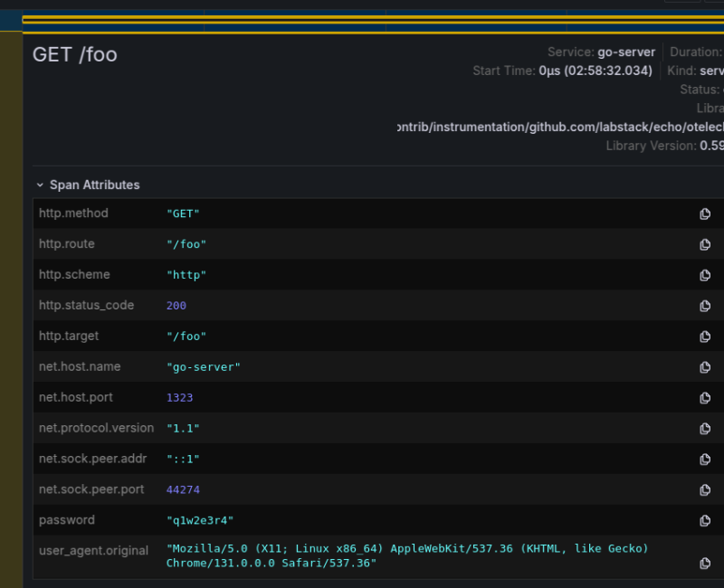Copy the net.host.name attribute value
Viewport: 724px width, 588px height.
pyautogui.click(x=705, y=367)
